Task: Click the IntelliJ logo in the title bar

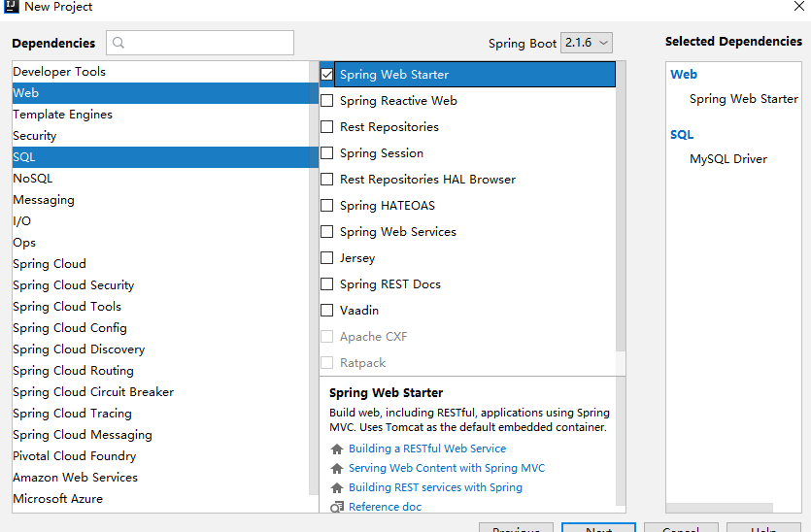Action: point(11,6)
